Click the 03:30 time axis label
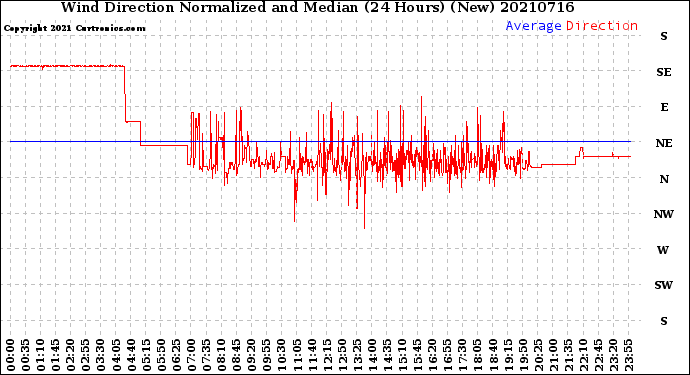 coord(101,355)
